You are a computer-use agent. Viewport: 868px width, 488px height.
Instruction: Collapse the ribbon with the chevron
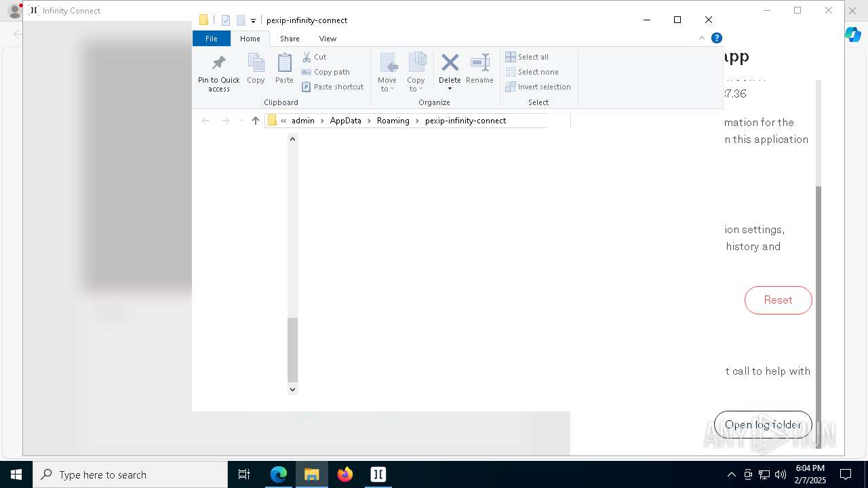(702, 39)
